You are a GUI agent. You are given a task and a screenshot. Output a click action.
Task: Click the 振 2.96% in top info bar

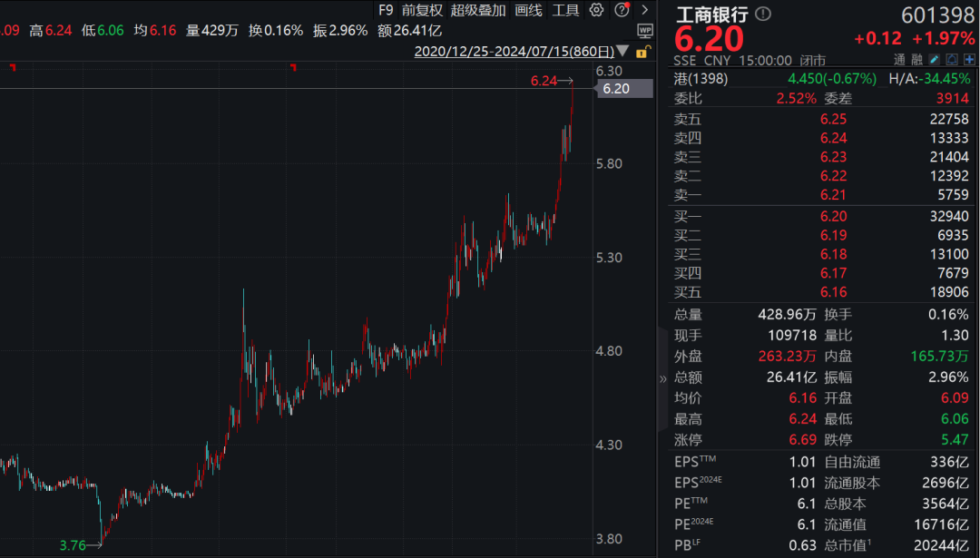pos(340,31)
